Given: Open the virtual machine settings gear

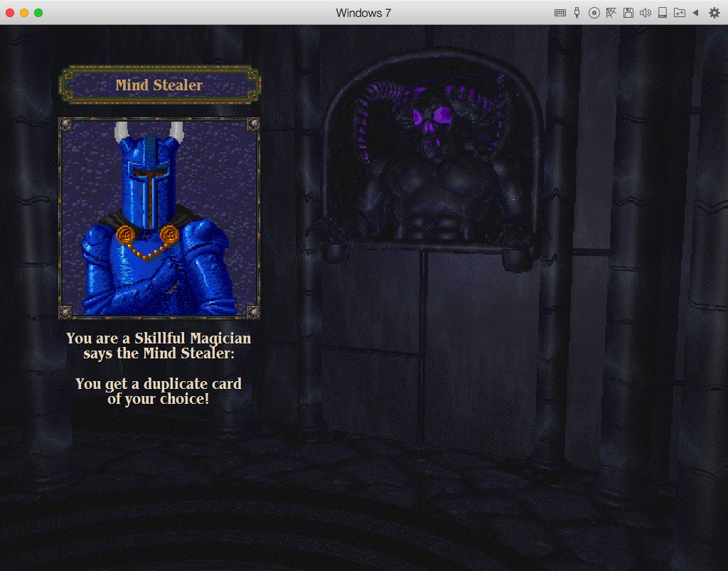Looking at the screenshot, I should [x=714, y=13].
